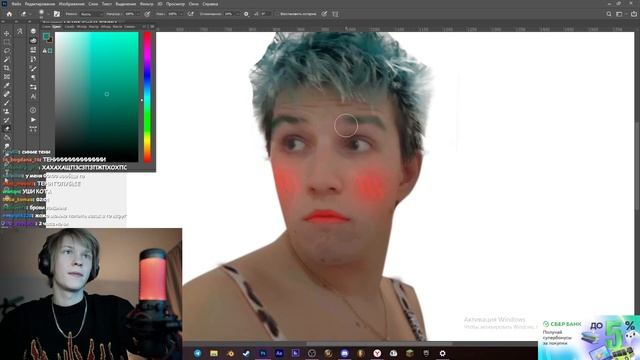This screenshot has height=360, width=640.
Task: Enable the erase to history checkbox
Action: click(277, 14)
